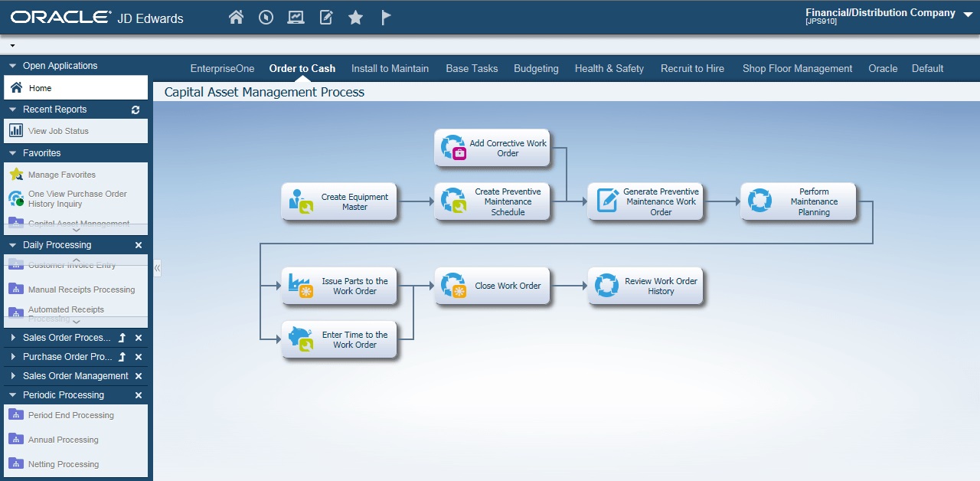Launch Issue Parts to the Work Order

[x=339, y=286]
